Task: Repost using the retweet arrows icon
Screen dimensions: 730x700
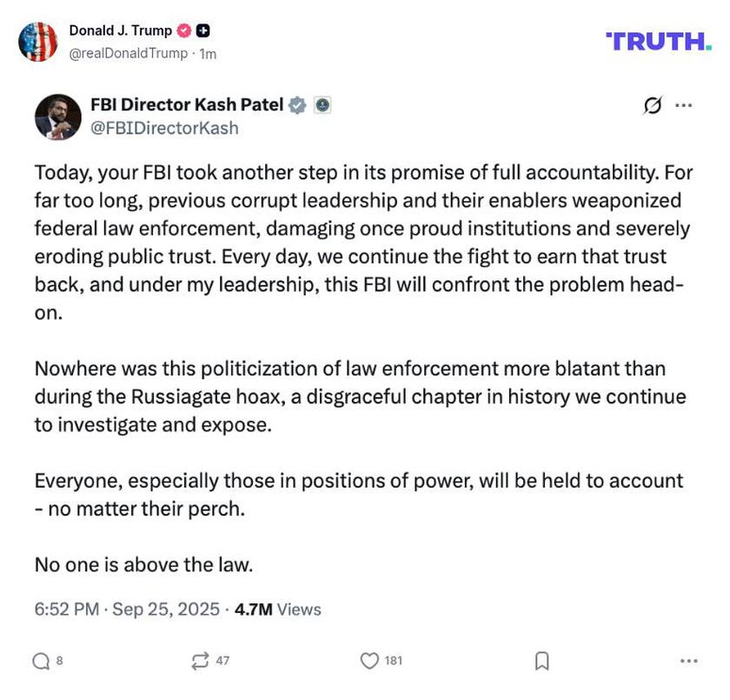Action: [x=201, y=661]
